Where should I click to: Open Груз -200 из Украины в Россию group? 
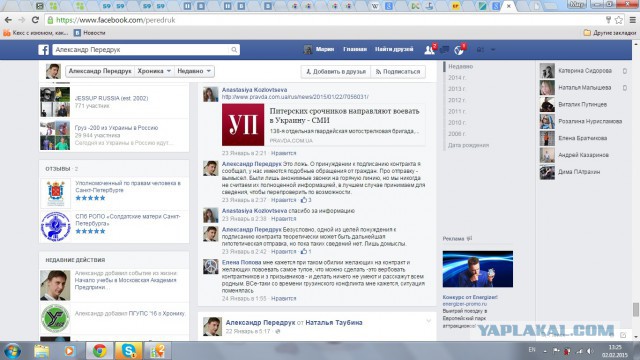point(116,128)
